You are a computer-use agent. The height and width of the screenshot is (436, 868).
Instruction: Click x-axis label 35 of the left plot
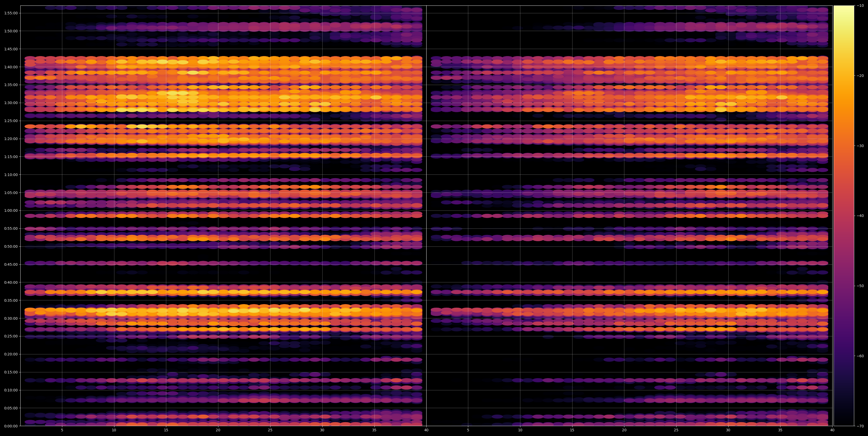point(374,430)
